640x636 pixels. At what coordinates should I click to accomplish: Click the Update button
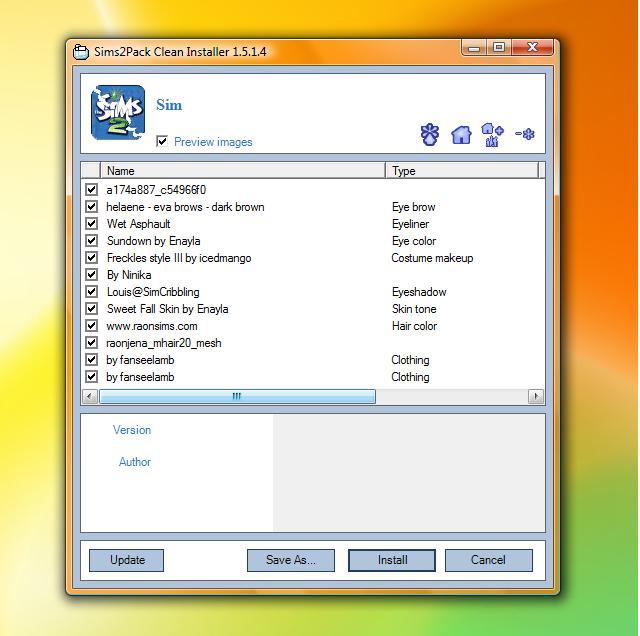127,560
